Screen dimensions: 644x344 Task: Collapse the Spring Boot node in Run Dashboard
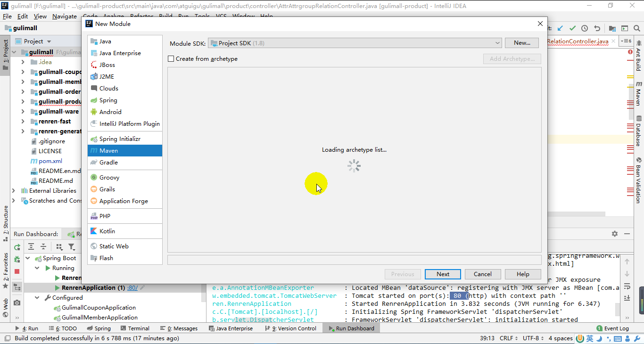28,258
